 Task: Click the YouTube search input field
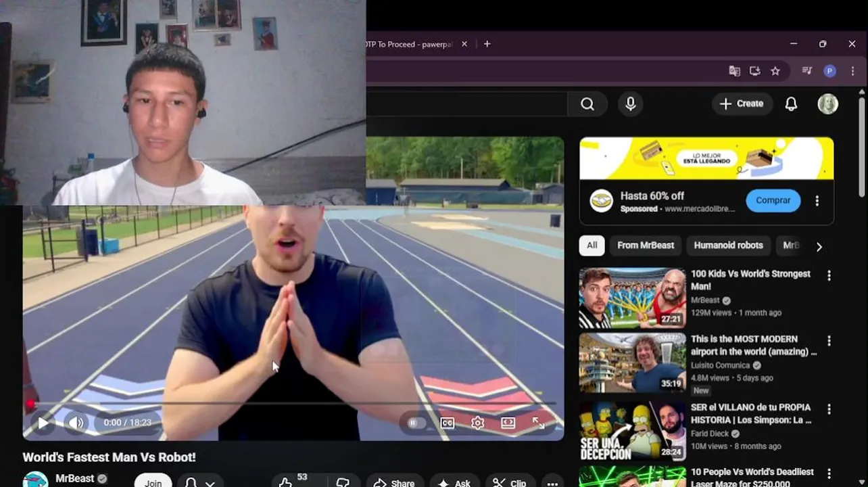coord(466,104)
